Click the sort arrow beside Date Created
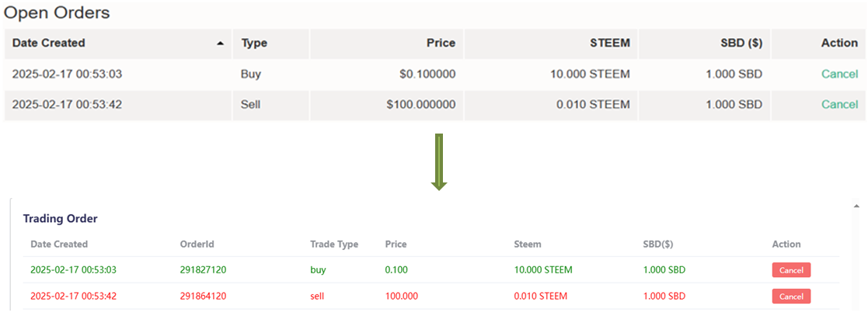 point(221,43)
